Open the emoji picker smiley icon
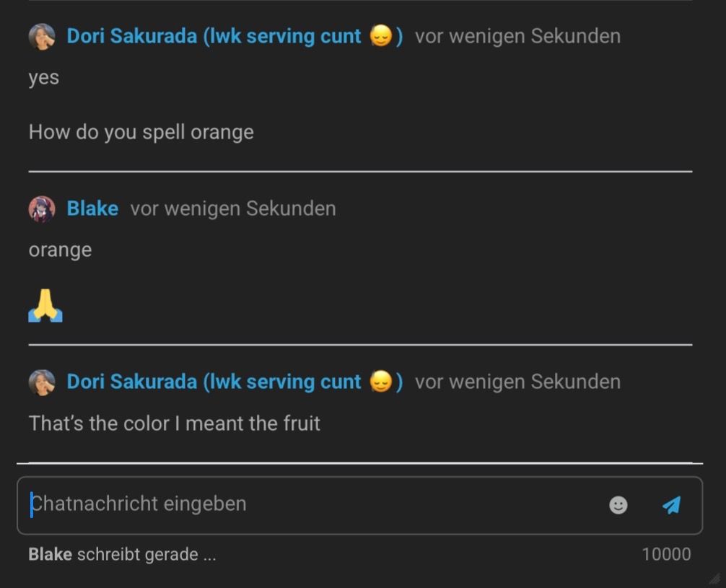 coord(618,505)
